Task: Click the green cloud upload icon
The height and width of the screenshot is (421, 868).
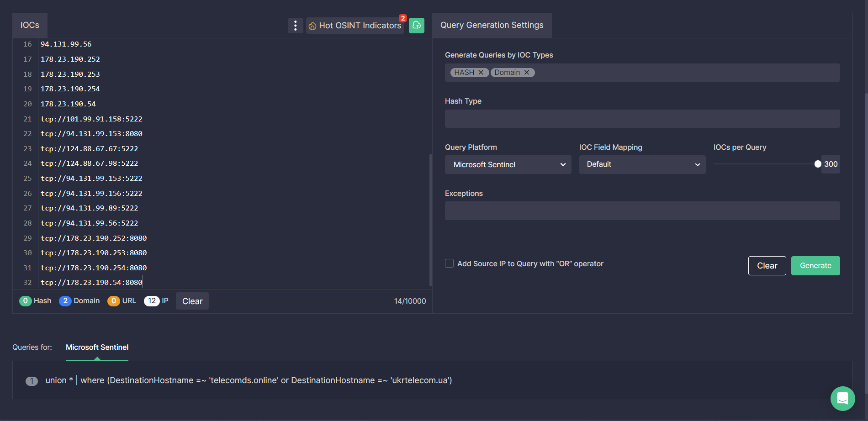Action: coord(417,26)
